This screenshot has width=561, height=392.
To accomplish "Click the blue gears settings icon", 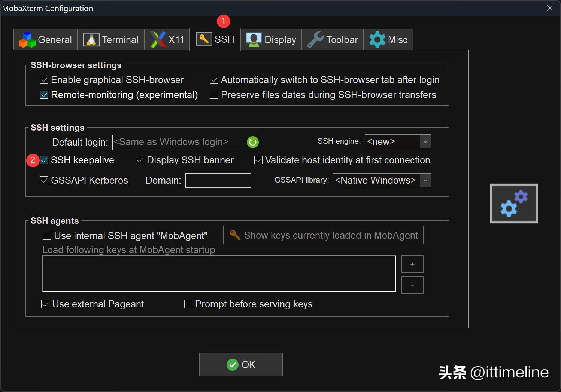I will pyautogui.click(x=514, y=203).
